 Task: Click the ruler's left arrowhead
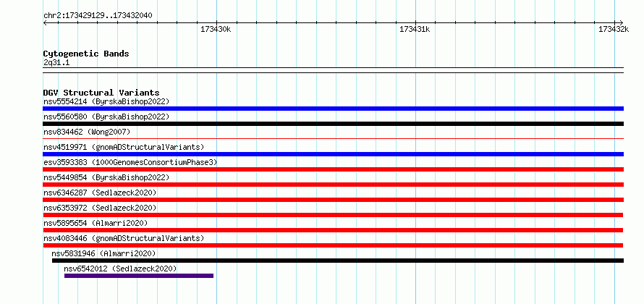[45, 22]
